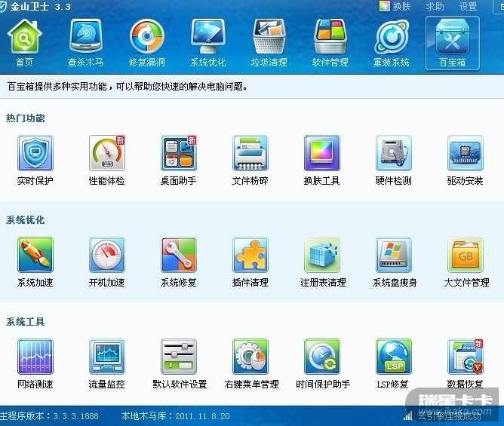Click the 热门功能 section heading
Viewport: 504px width, 426px height.
[x=26, y=118]
